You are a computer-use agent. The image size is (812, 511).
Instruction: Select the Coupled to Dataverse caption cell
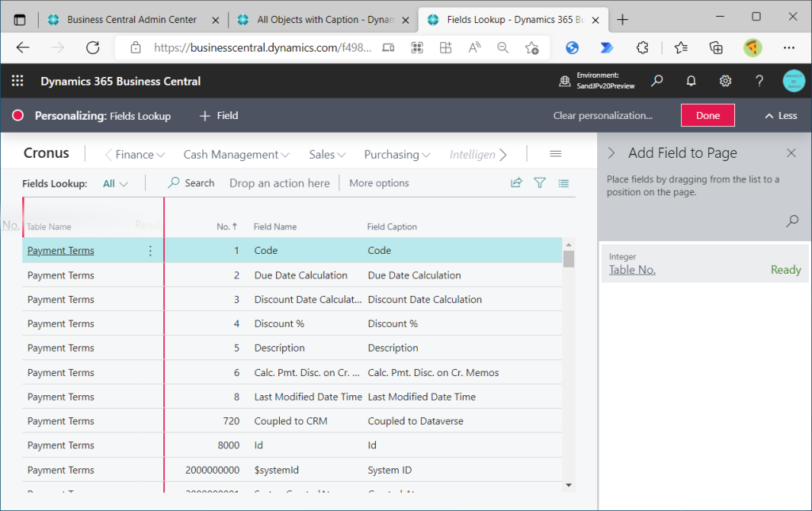416,421
